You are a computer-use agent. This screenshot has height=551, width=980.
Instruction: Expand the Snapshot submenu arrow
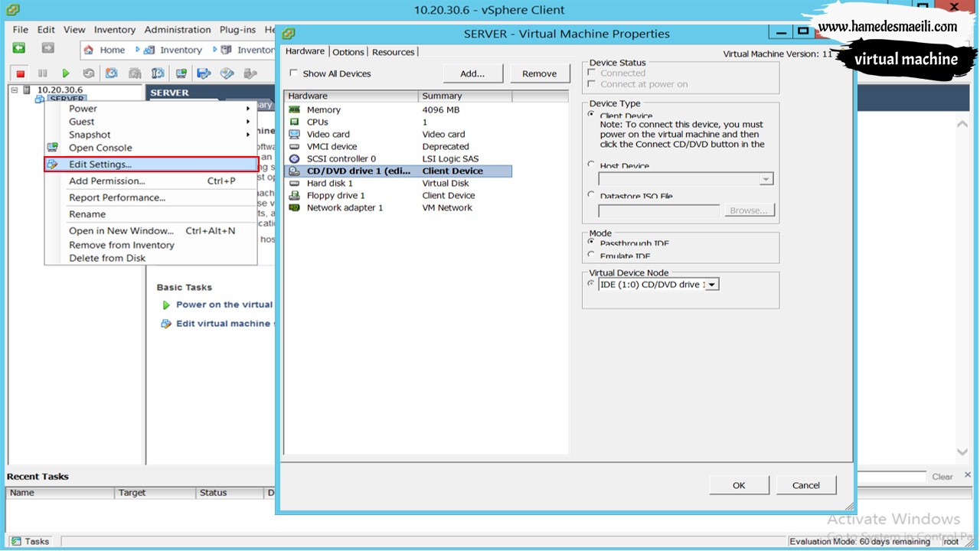tap(248, 135)
